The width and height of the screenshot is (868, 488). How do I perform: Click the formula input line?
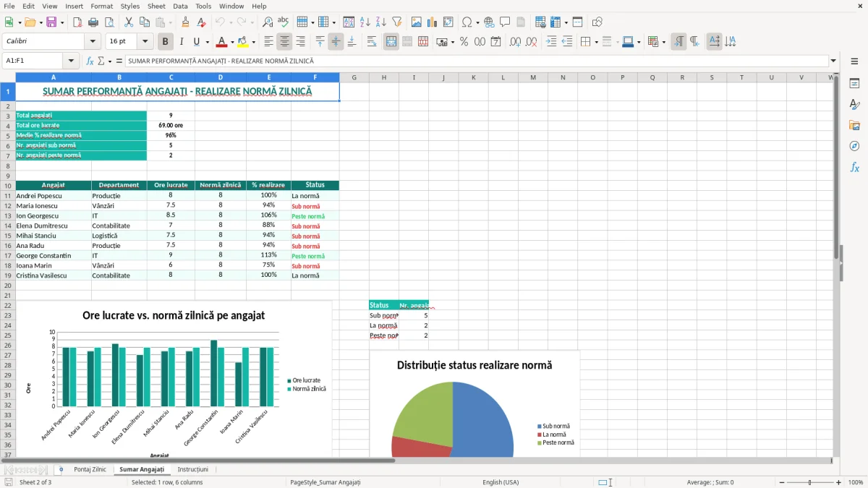click(476, 61)
